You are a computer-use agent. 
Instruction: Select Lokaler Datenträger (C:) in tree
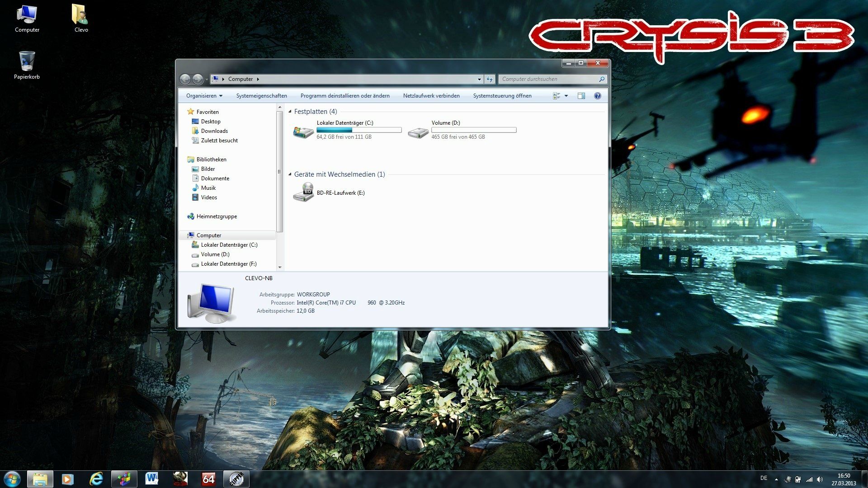click(229, 245)
